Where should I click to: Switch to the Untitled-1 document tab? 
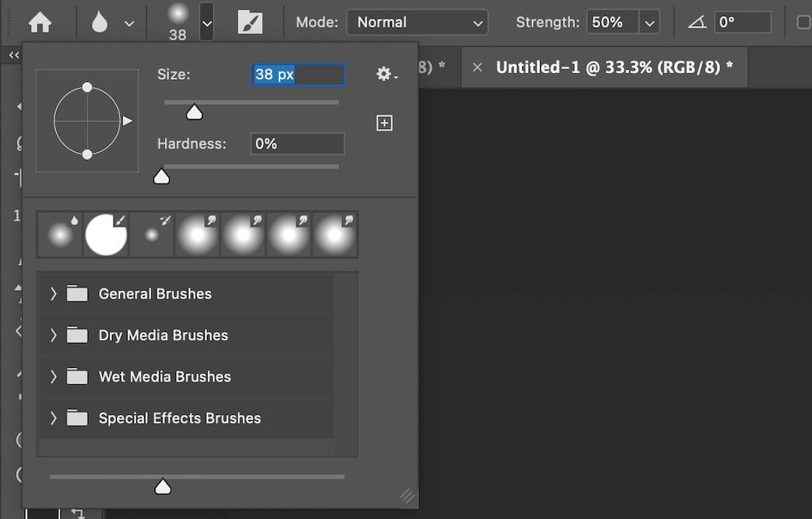(614, 67)
